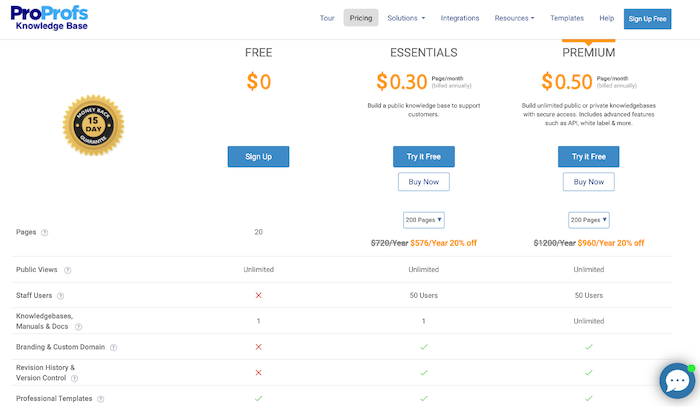Click the struck-through $1200/Year price
700x420 pixels.
coord(554,243)
